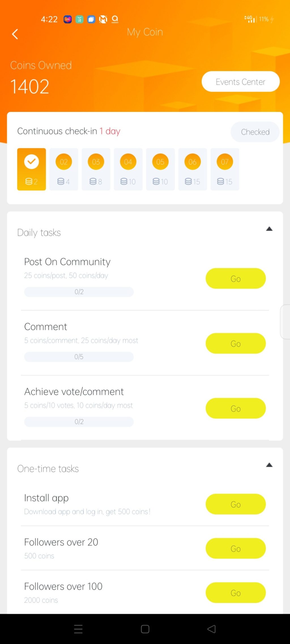The width and height of the screenshot is (290, 644).
Task: Collapse the Daily tasks section
Action: pyautogui.click(x=269, y=229)
